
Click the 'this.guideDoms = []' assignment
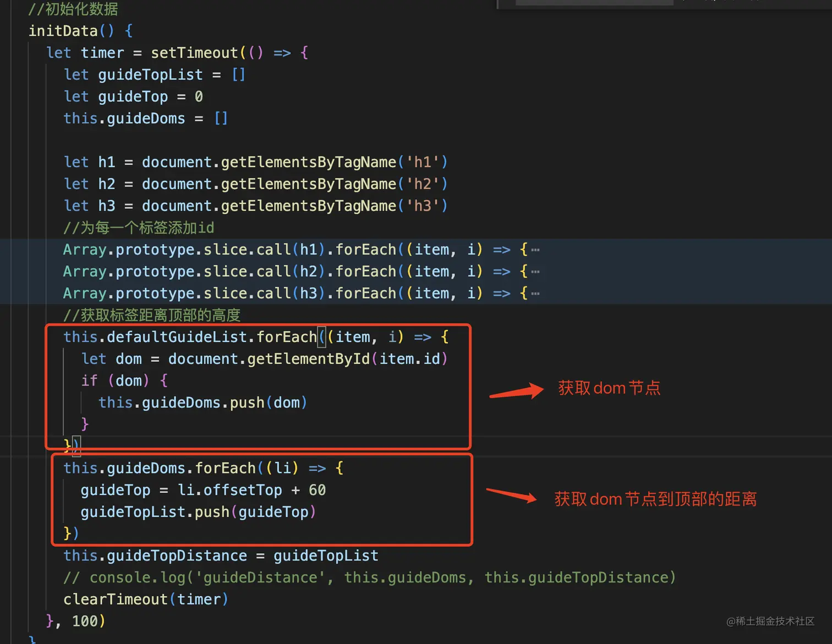coord(145,118)
